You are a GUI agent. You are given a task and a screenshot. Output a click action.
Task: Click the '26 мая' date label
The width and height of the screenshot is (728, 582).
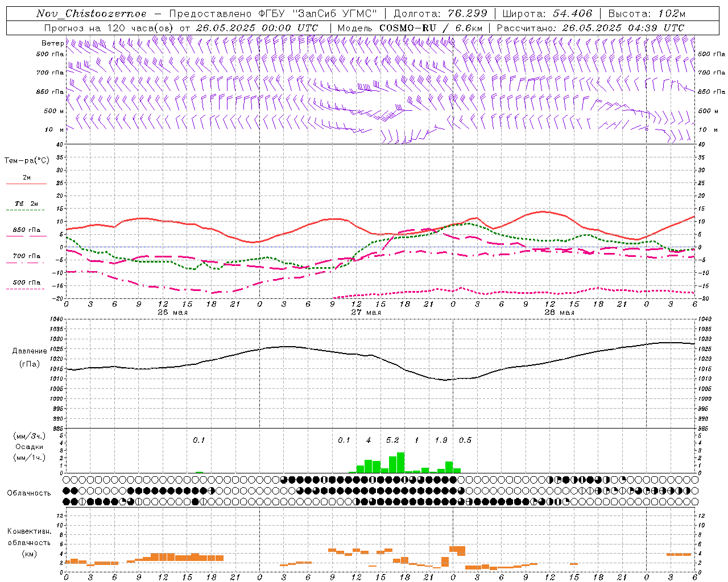click(172, 312)
